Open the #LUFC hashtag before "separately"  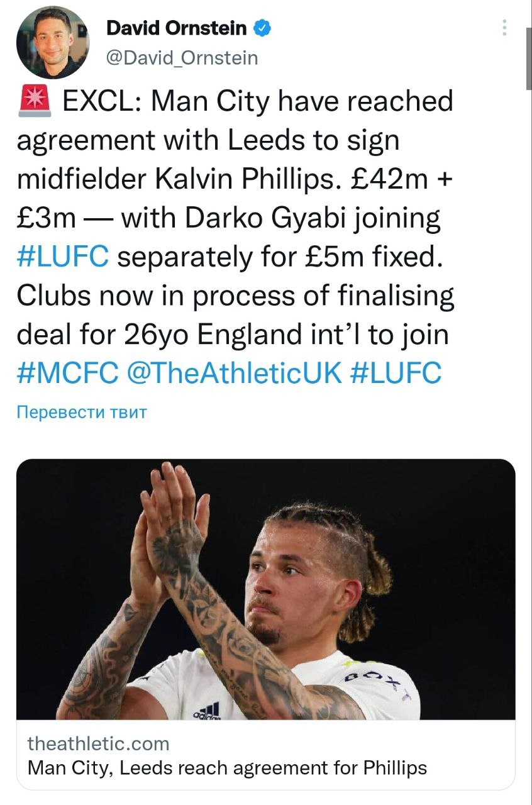point(63,257)
